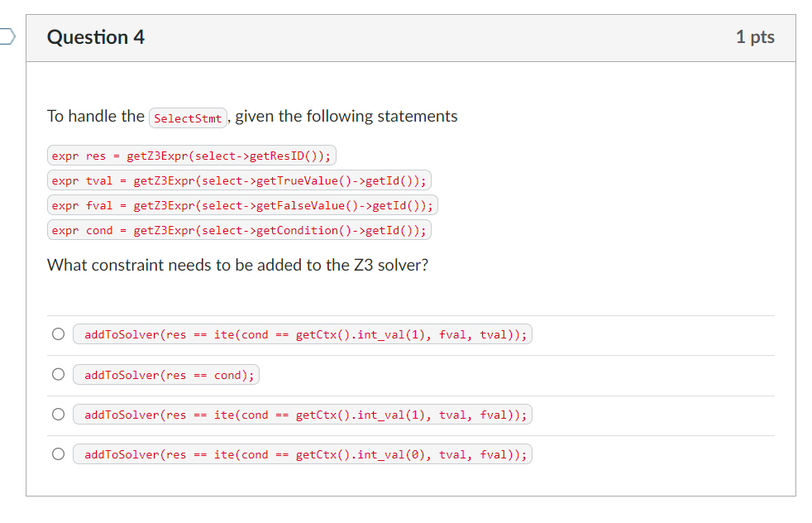Click answer code with int_val(1), tval, fval
The height and width of the screenshot is (523, 812).
point(303,415)
